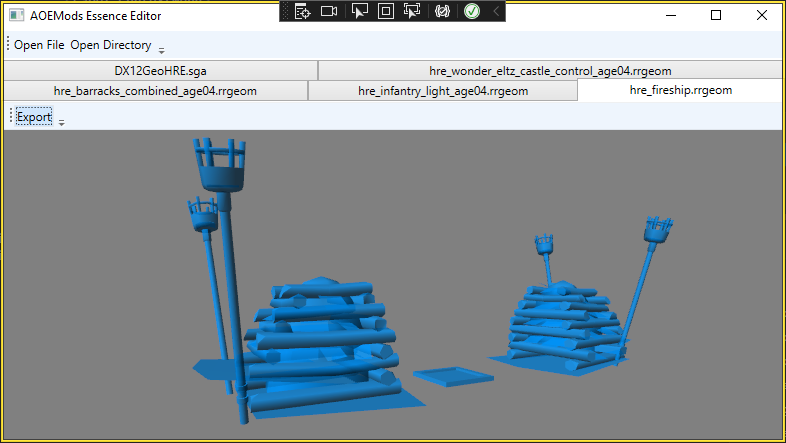Toggle Track Focused Element icon
Image resolution: width=786 pixels, height=443 pixels.
click(x=412, y=11)
